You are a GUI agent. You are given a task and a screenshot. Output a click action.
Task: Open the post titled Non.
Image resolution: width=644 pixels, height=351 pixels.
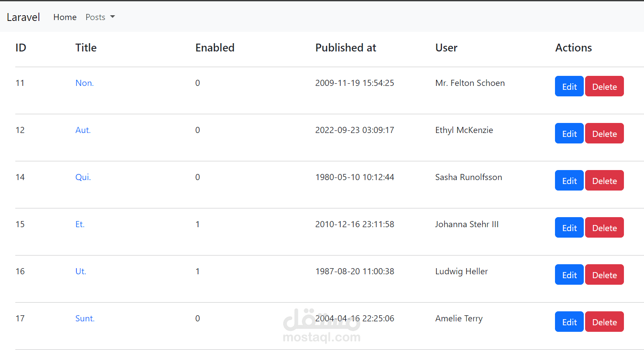(85, 83)
